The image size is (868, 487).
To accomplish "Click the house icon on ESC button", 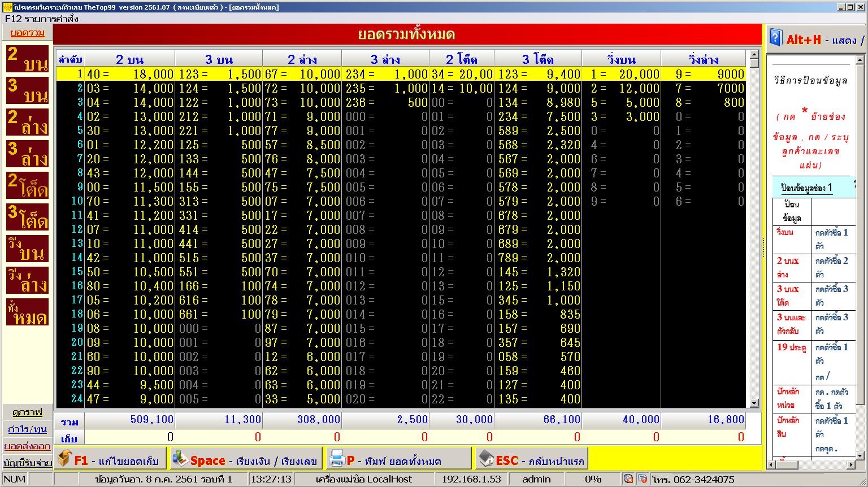I will (486, 458).
